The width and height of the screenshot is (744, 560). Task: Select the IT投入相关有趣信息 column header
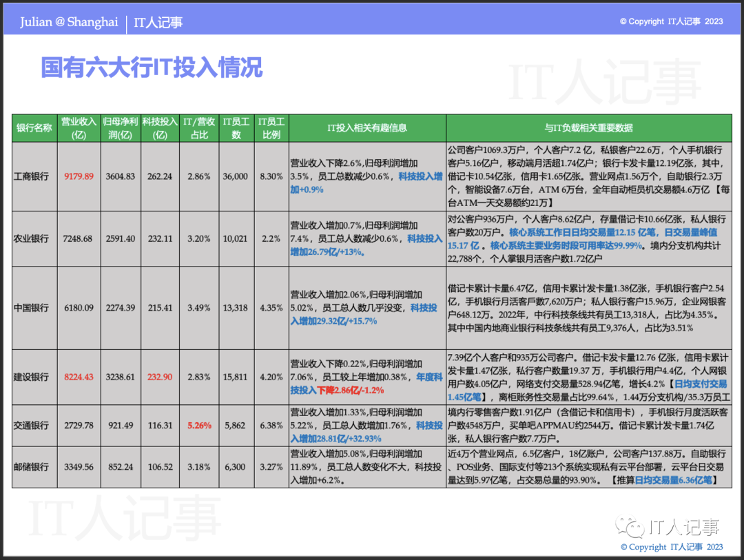coord(367,128)
